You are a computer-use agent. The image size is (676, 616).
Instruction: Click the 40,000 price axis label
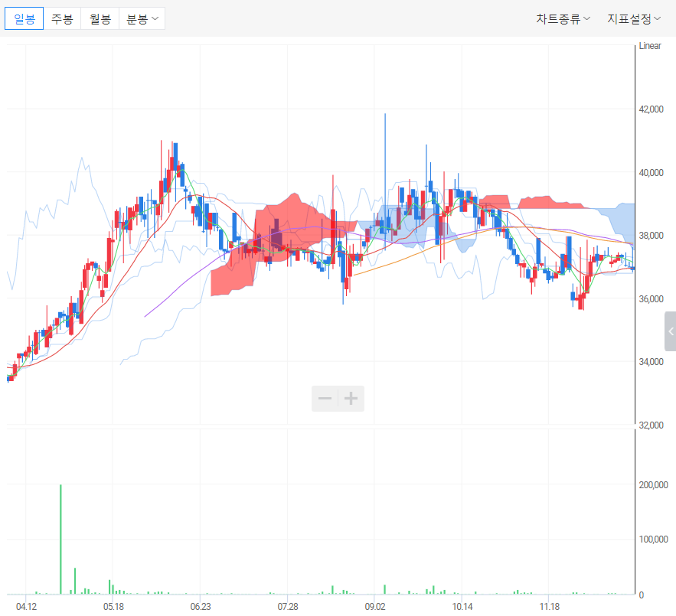pos(651,172)
